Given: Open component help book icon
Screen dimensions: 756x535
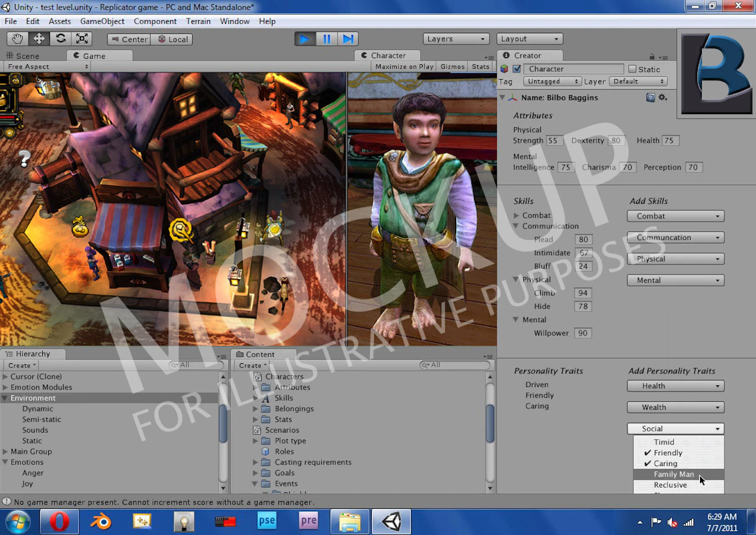Looking at the screenshot, I should [x=650, y=97].
